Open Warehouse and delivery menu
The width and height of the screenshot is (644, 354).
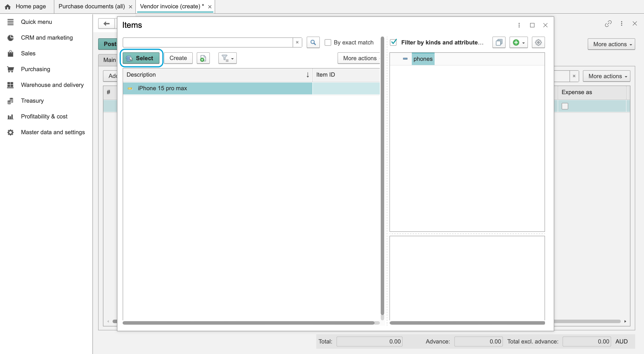[52, 85]
